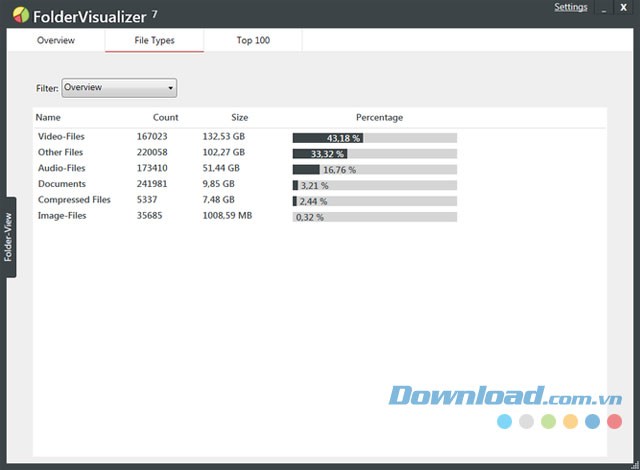The width and height of the screenshot is (640, 470).
Task: Choose the Compressed Files row
Action: tap(74, 201)
